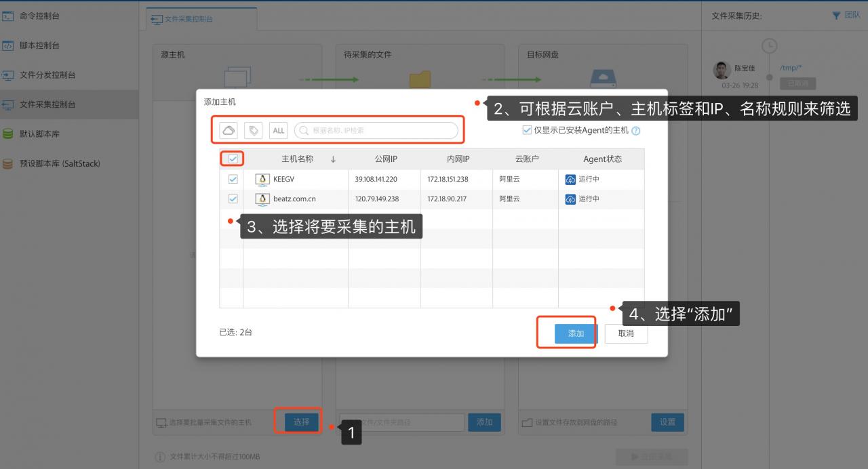Uncheck the beatz.com.cn host checkbox
Screen dimensions: 868x469
pyautogui.click(x=233, y=199)
